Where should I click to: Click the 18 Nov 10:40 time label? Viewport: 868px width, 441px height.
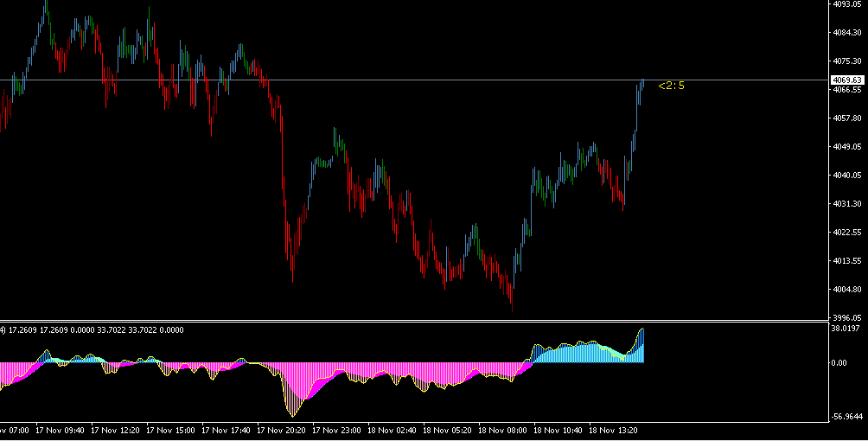pyautogui.click(x=558, y=430)
